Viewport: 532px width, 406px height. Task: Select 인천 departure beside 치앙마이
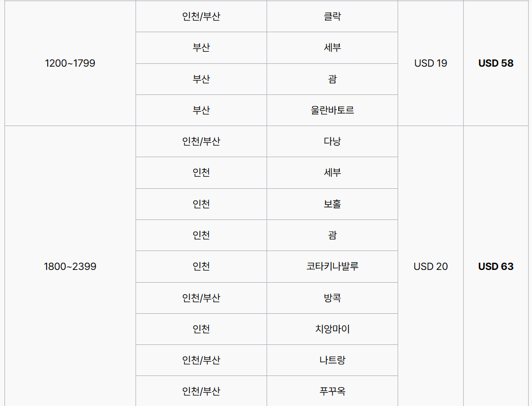tap(201, 329)
